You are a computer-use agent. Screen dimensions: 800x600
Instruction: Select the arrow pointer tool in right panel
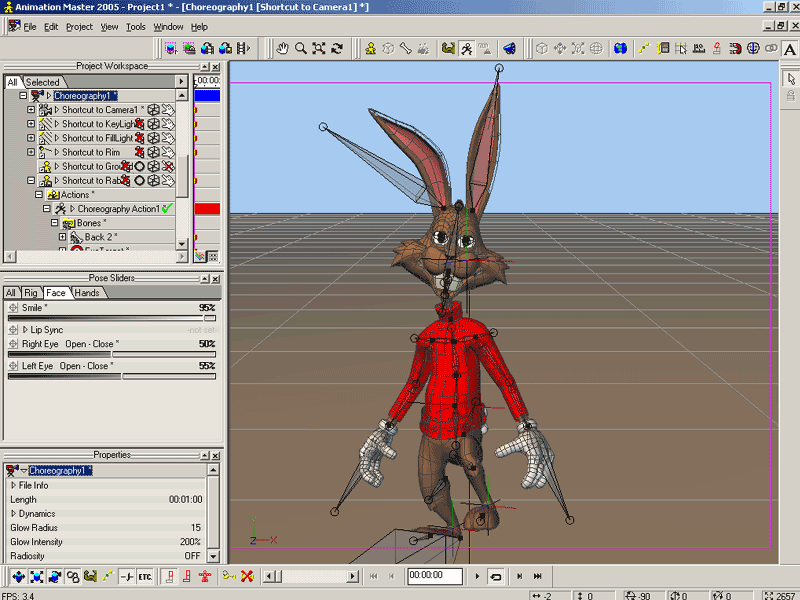(790, 79)
